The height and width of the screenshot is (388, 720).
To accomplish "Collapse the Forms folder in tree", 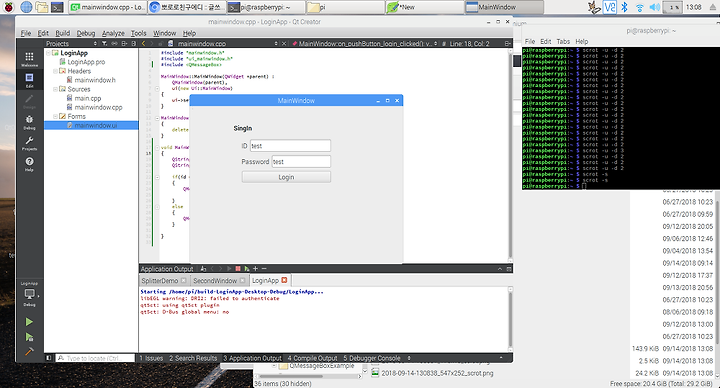I will (55, 117).
